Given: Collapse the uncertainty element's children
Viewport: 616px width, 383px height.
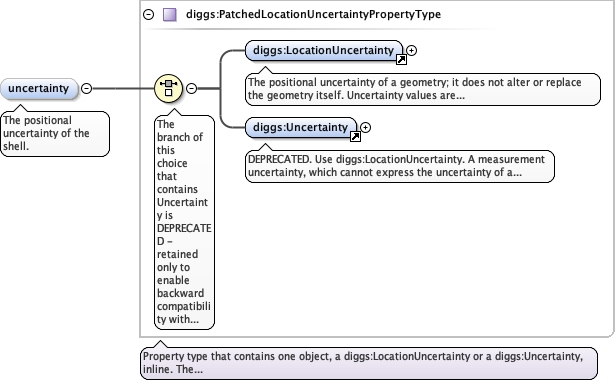Looking at the screenshot, I should pyautogui.click(x=86, y=88).
